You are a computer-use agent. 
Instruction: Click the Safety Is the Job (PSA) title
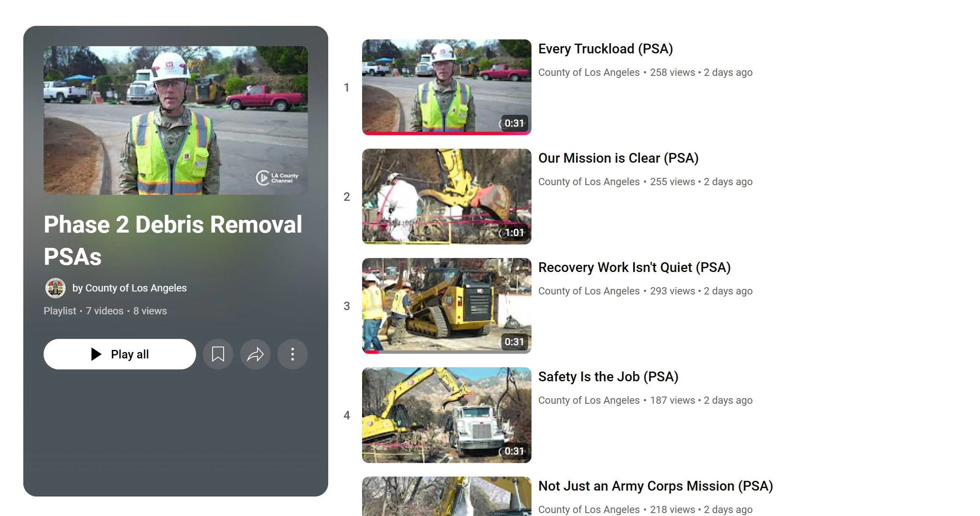[608, 377]
